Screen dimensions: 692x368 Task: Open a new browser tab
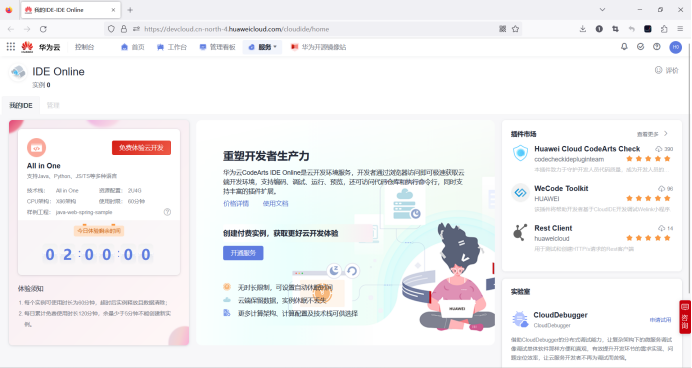point(130,10)
